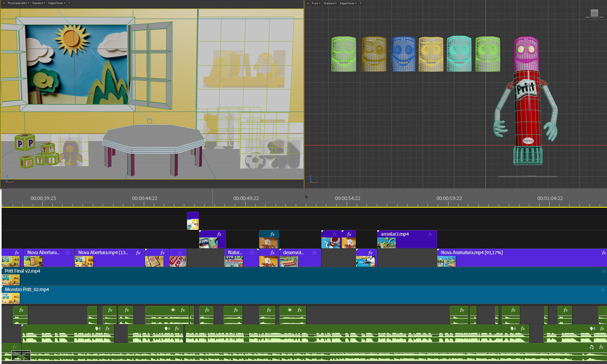The height and width of the screenshot is (364, 607).
Task: Click thumbnail of Nova Assinatura.mp4 clip
Action: (447, 261)
